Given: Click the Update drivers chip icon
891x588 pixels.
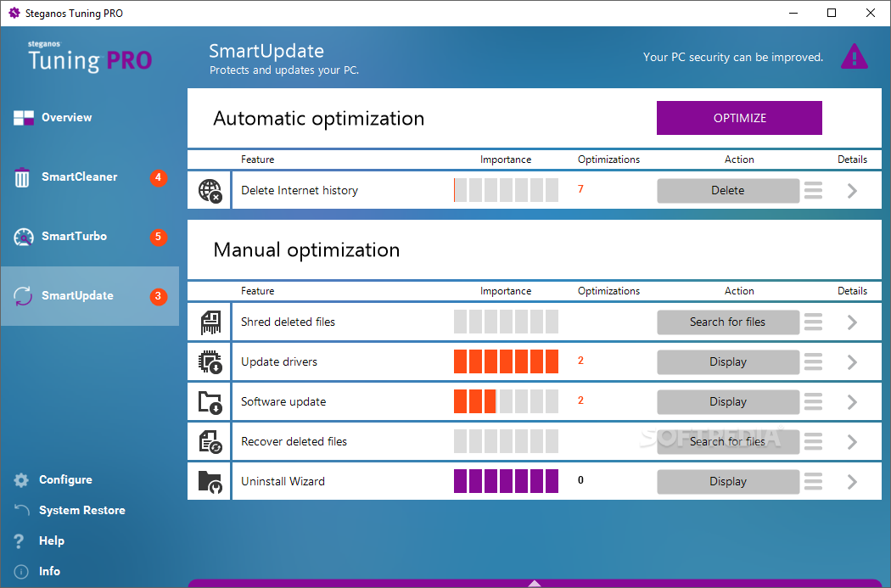Looking at the screenshot, I should pos(210,362).
